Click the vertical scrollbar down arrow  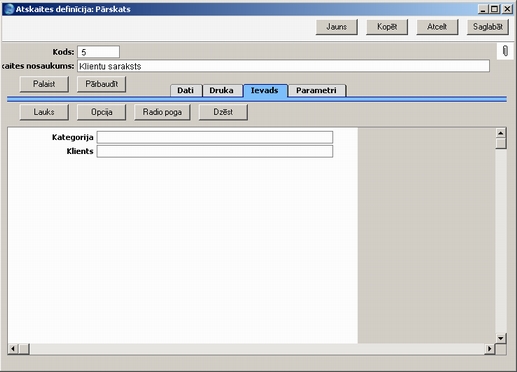tap(501, 338)
